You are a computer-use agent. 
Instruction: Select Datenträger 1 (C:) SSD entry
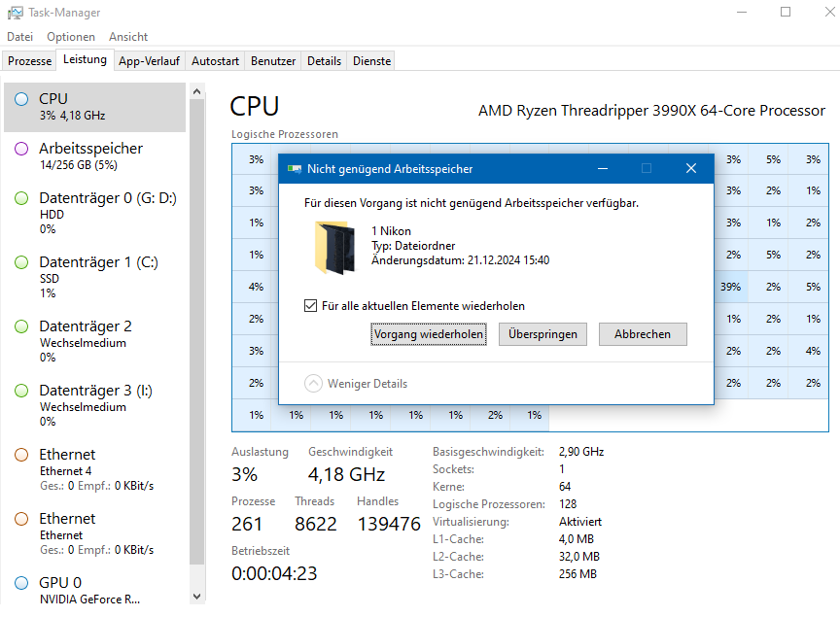94,277
